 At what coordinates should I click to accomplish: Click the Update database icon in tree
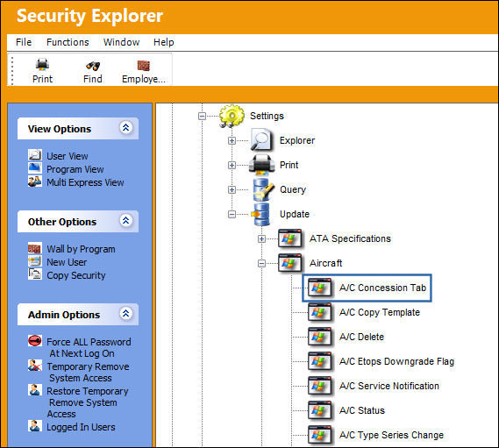261,214
